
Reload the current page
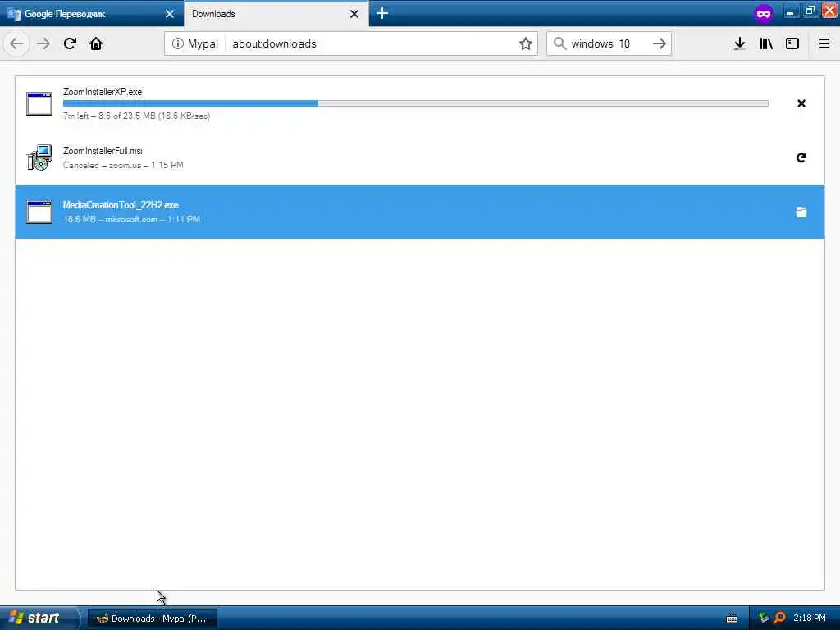click(x=70, y=43)
